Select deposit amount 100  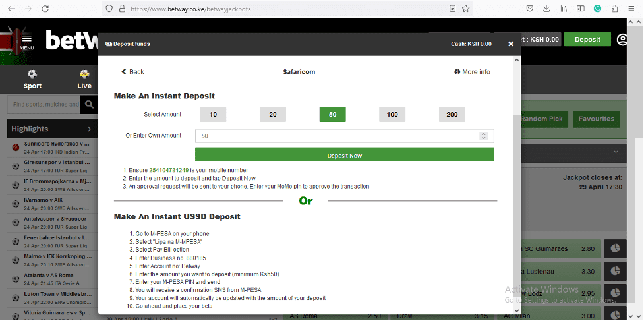click(392, 115)
